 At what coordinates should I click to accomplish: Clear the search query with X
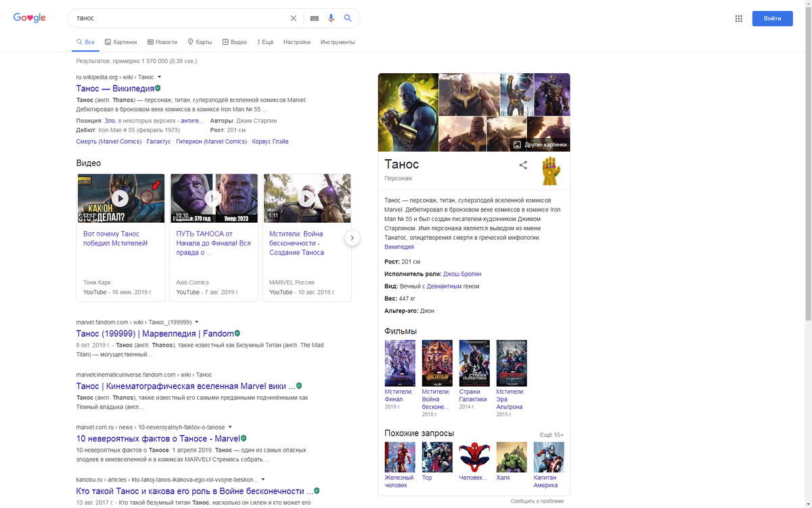293,18
